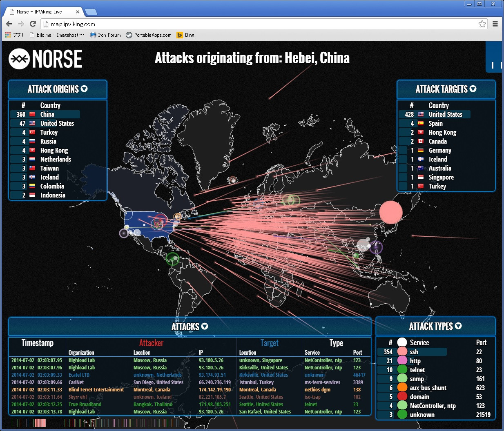Open the PortableApps.com bookmark

coord(149,35)
